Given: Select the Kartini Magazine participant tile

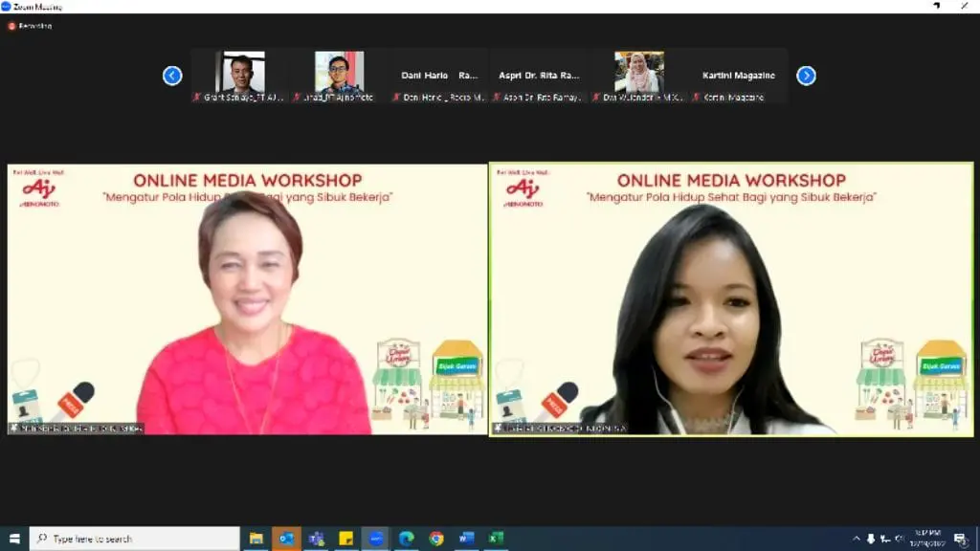Looking at the screenshot, I should (738, 76).
